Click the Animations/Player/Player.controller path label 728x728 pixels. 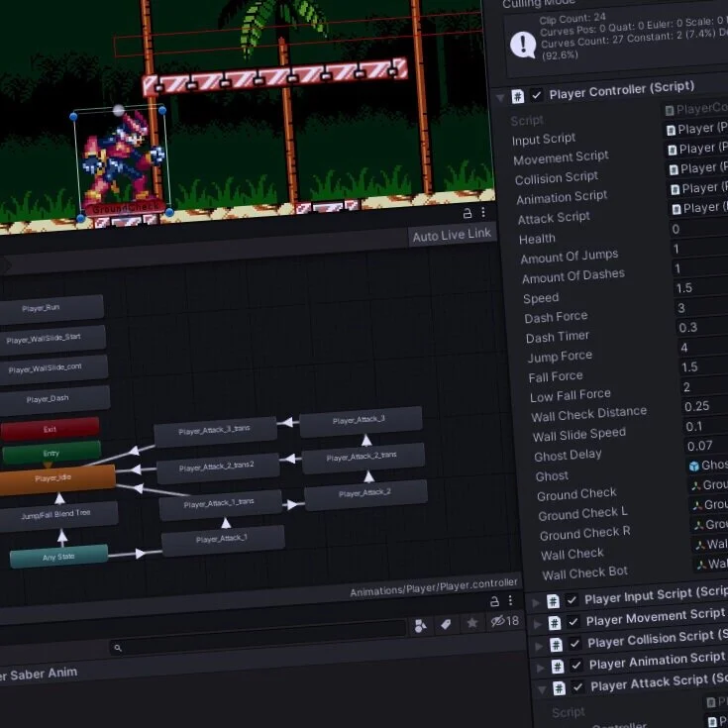click(433, 587)
